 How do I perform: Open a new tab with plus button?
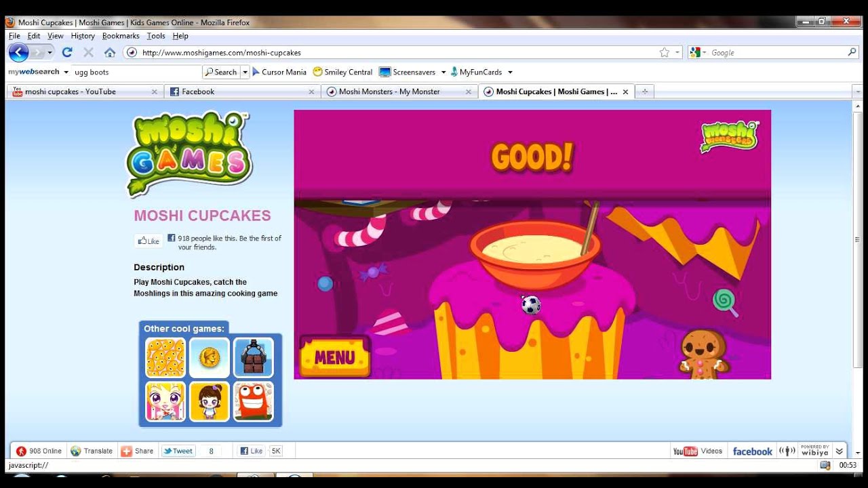(645, 91)
